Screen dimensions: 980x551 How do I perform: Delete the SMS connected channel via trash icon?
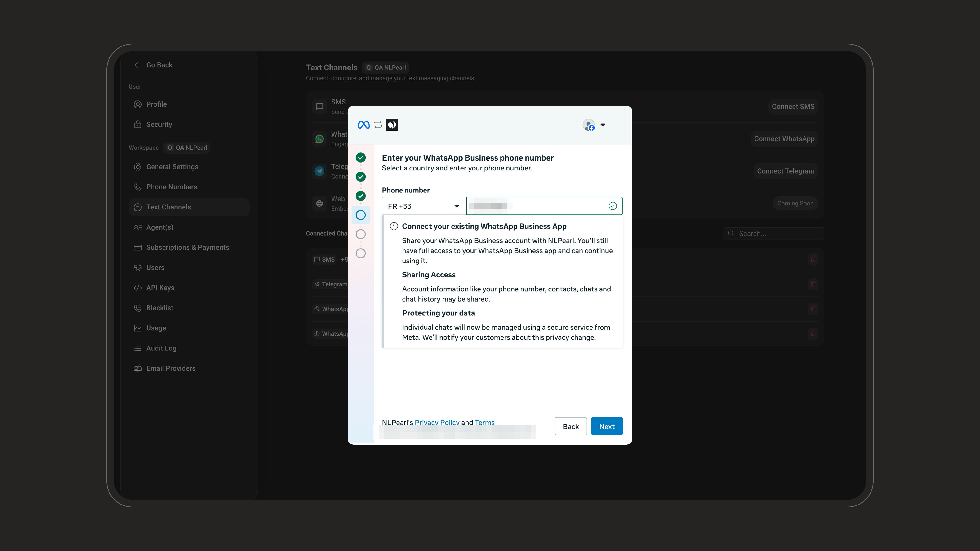click(x=813, y=259)
